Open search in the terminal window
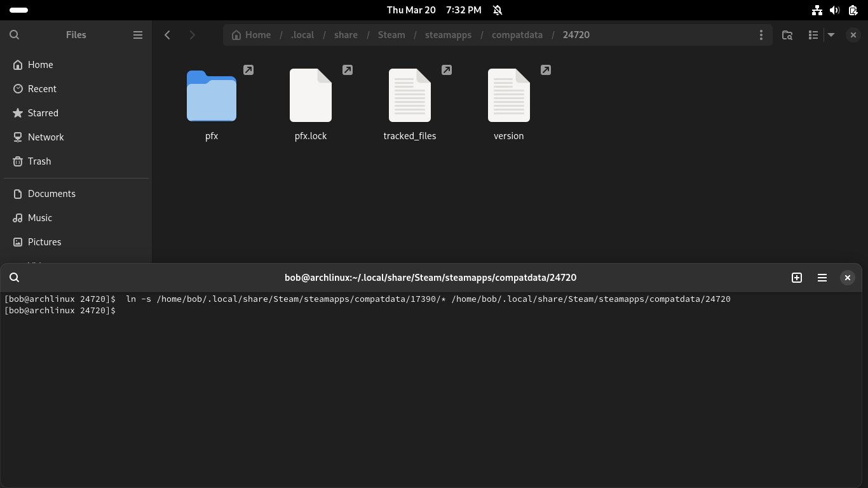Viewport: 868px width, 488px height. (x=15, y=278)
